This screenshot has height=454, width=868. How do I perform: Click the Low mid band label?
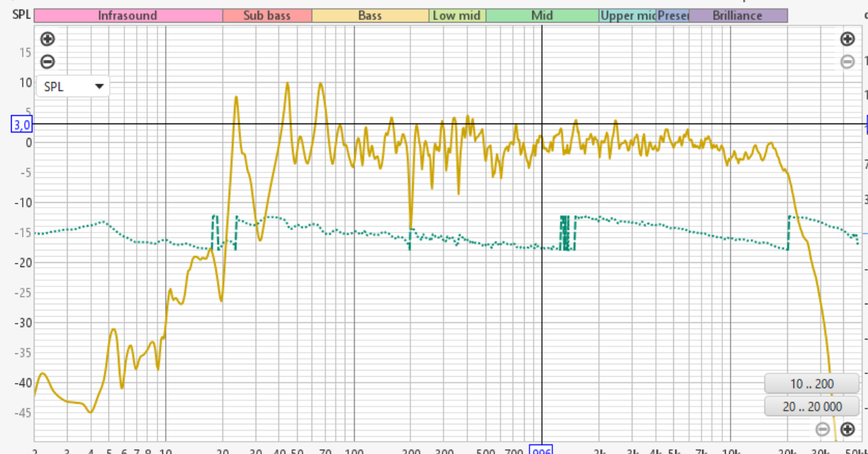pyautogui.click(x=457, y=15)
